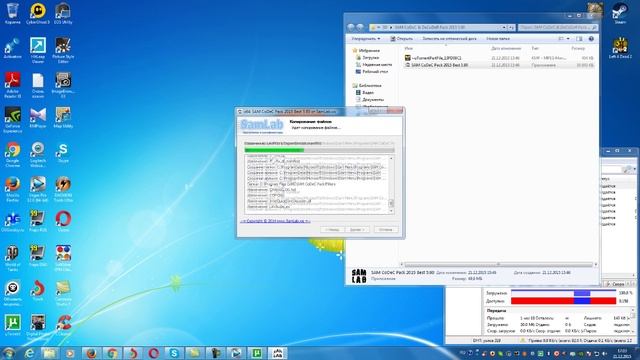Open Internet Explorer from the taskbar
This screenshot has height=360, width=640.
coord(29,353)
